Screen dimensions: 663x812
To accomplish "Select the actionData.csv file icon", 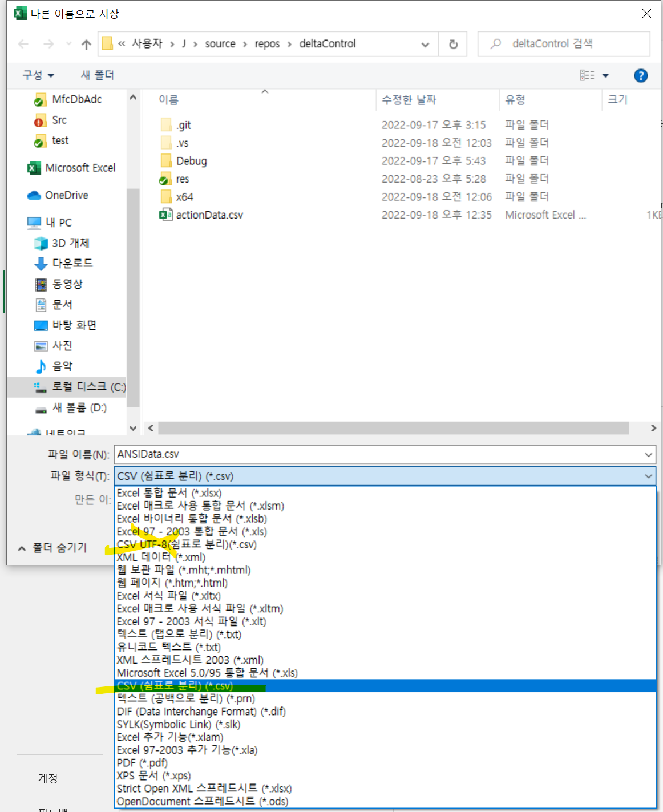I will (166, 215).
